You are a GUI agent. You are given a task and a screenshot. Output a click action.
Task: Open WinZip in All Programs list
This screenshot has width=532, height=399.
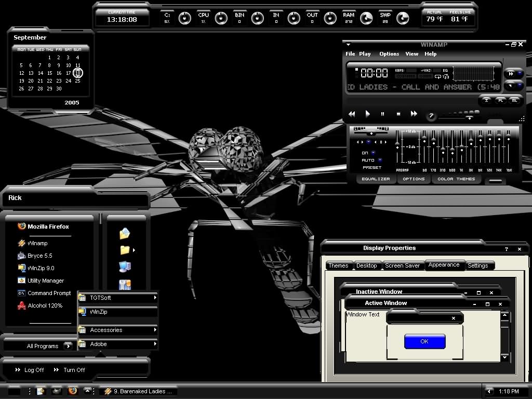(118, 312)
